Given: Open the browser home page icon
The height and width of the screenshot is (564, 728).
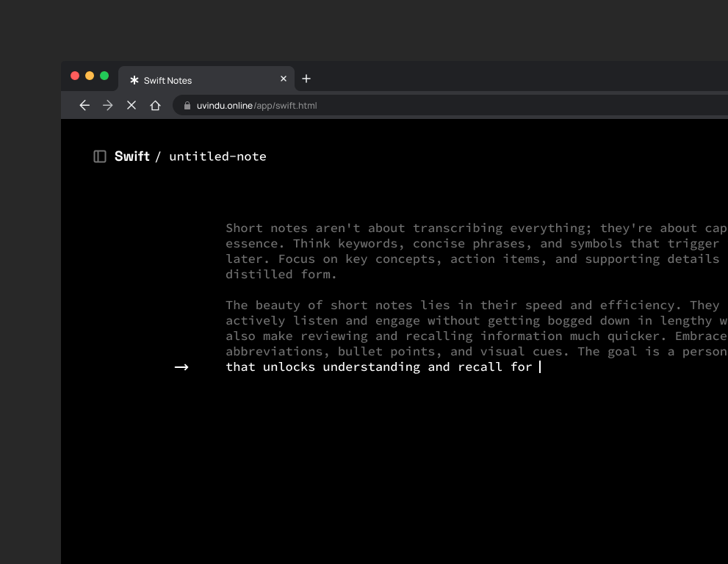Looking at the screenshot, I should pyautogui.click(x=155, y=106).
